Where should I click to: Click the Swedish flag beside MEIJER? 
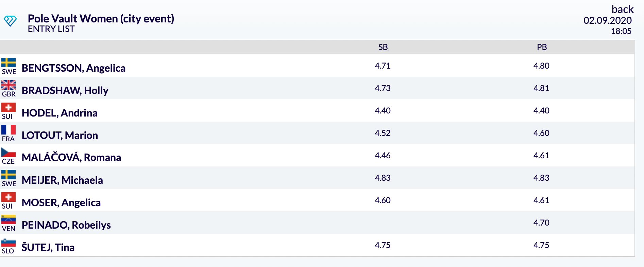pos(9,175)
